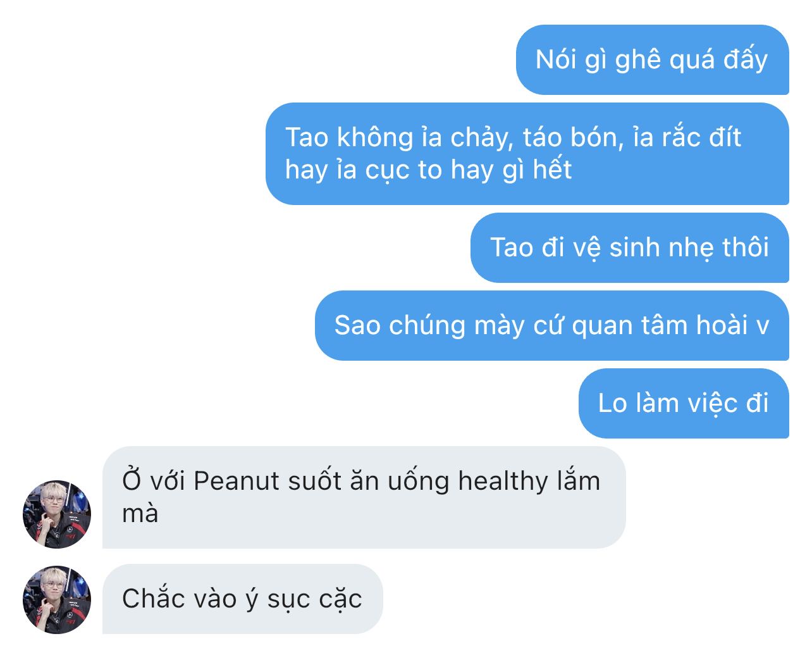This screenshot has height=648, width=812.
Task: Select the "Lo làm việc đi" bubble
Action: coord(684,403)
